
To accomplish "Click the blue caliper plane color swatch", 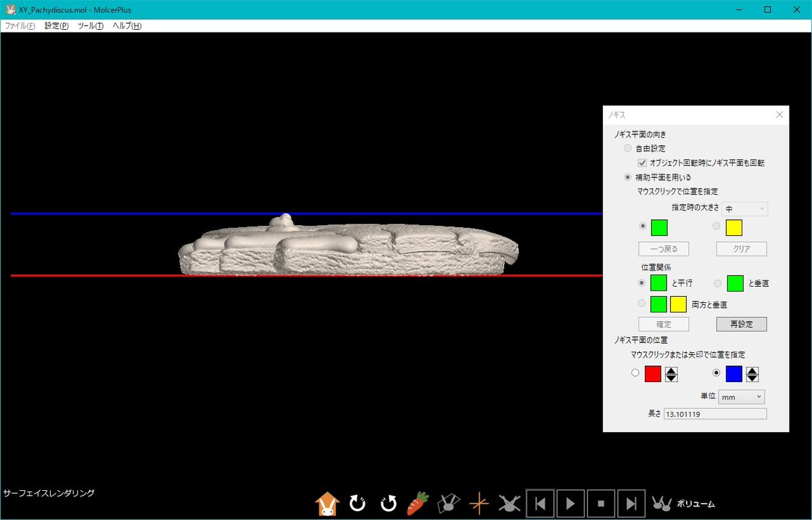I will (734, 374).
